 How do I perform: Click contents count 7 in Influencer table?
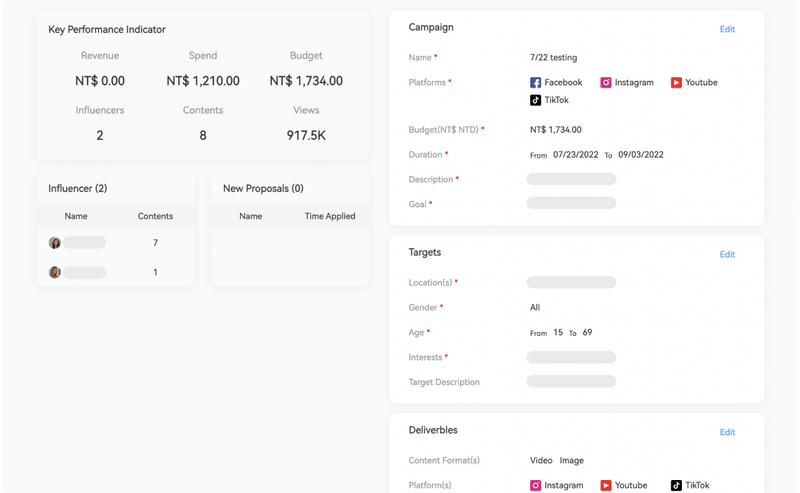click(155, 243)
